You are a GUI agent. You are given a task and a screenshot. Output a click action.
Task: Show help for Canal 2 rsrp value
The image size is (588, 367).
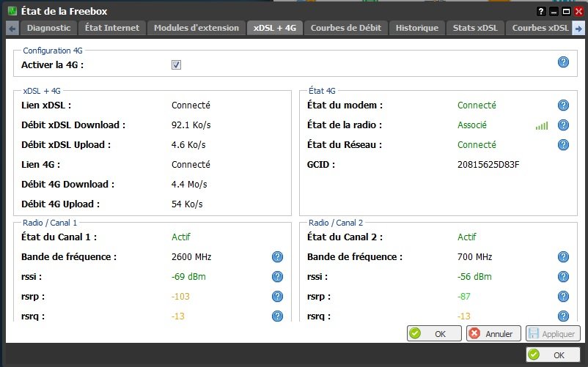click(x=563, y=296)
